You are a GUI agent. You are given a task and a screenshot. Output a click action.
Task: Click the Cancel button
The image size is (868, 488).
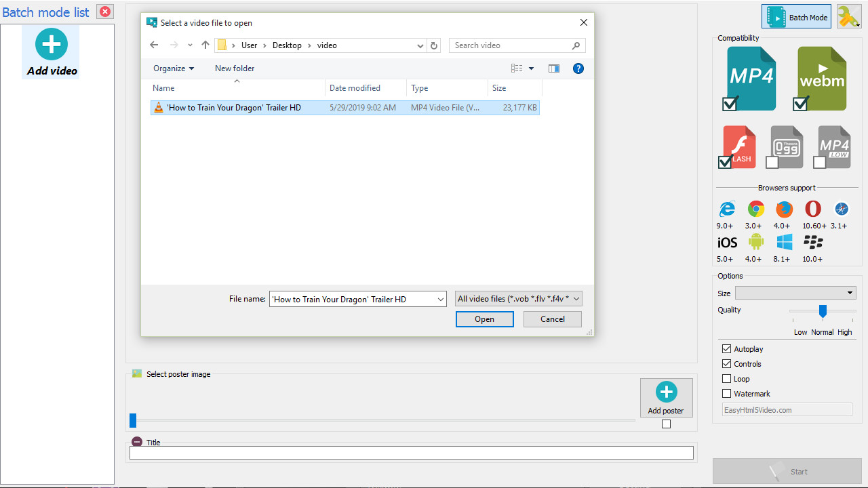click(x=552, y=319)
